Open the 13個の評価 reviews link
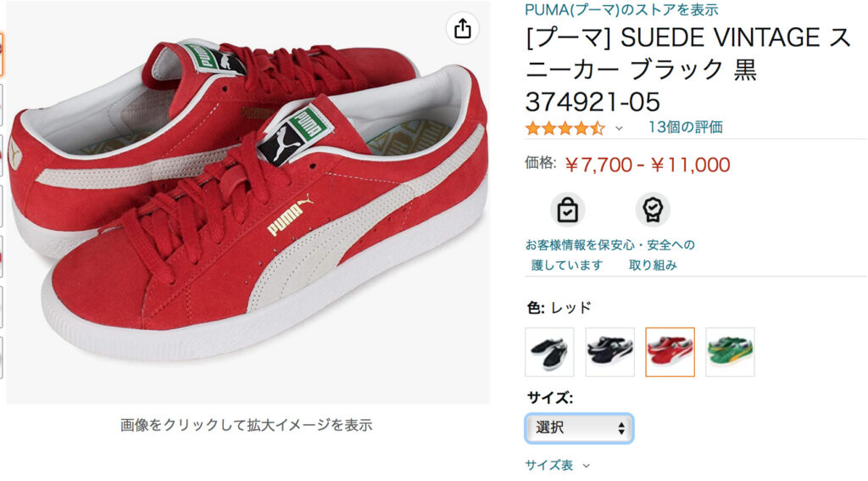 click(x=685, y=127)
